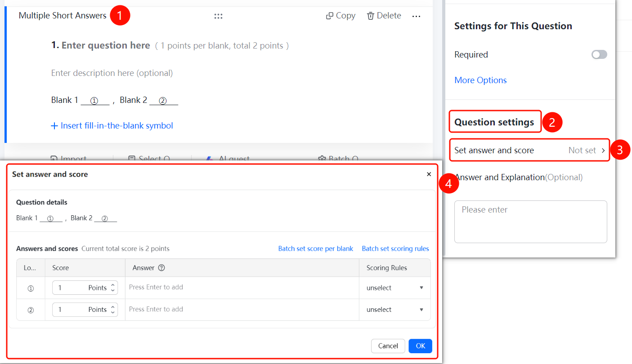The height and width of the screenshot is (364, 632).
Task: Click the score field for blank ②
Action: tap(85, 309)
